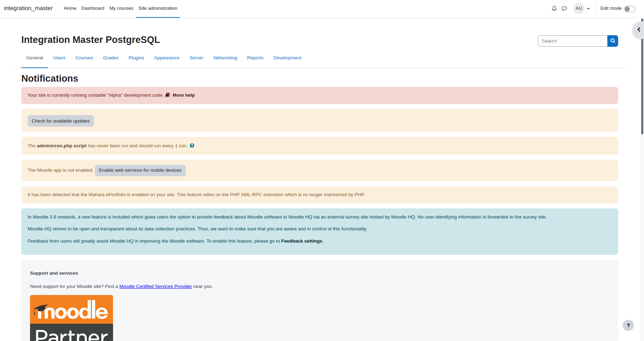Switch to the Networking tab
644x341 pixels.
pyautogui.click(x=225, y=58)
